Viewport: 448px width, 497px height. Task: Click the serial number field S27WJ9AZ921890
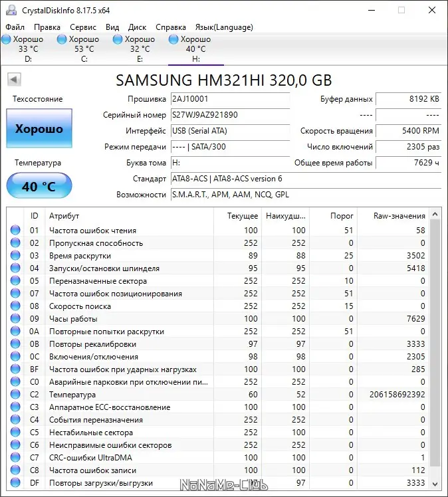tap(230, 115)
